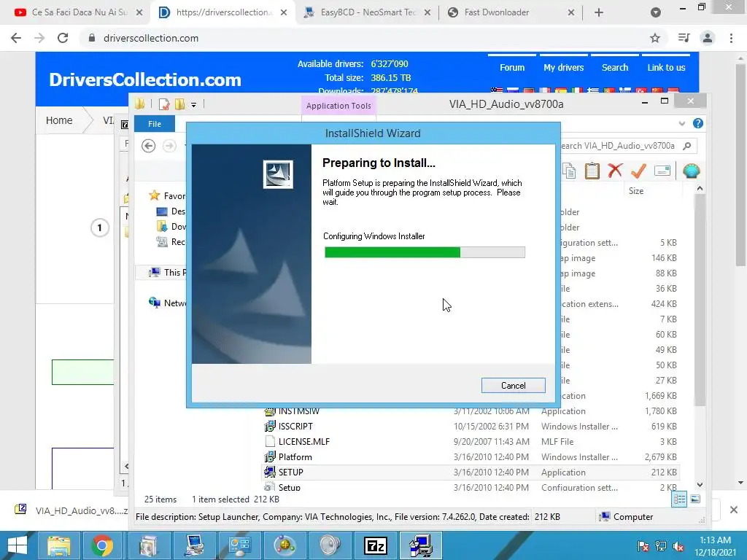Open the Link to us link
This screenshot has width=747, height=560.
pyautogui.click(x=666, y=68)
